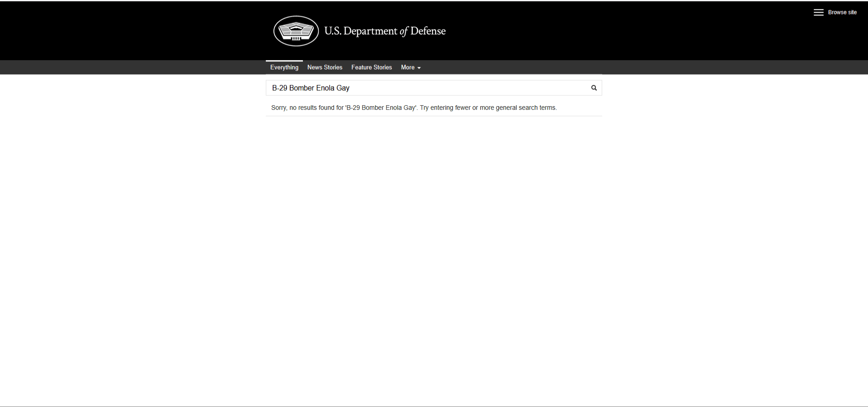
Task: Switch to the Feature Stories tab
Action: pos(372,67)
